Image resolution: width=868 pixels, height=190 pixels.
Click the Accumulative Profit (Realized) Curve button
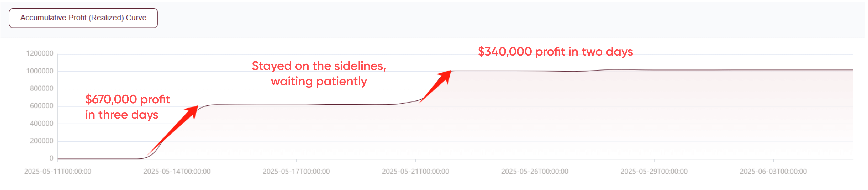(x=83, y=18)
